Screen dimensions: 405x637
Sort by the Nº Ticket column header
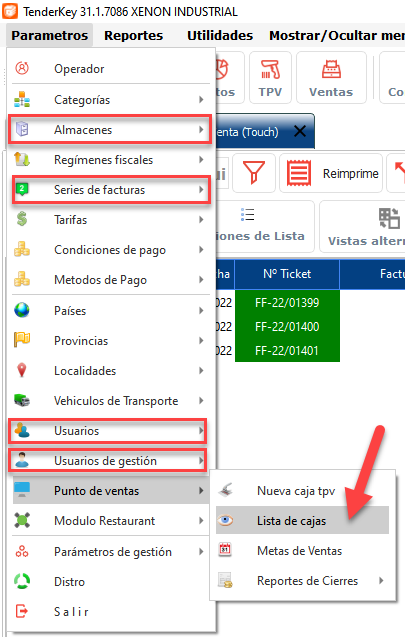287,274
